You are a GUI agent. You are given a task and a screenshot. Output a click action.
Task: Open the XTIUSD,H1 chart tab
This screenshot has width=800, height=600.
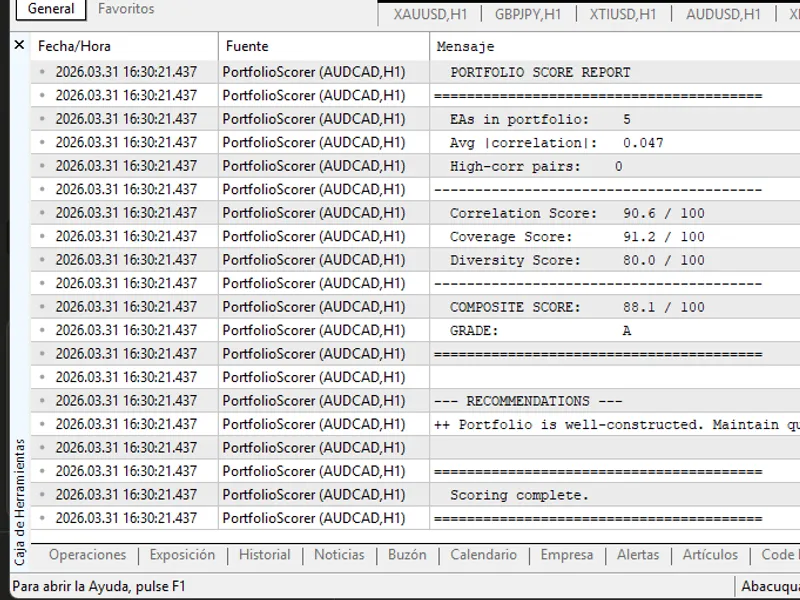point(622,14)
